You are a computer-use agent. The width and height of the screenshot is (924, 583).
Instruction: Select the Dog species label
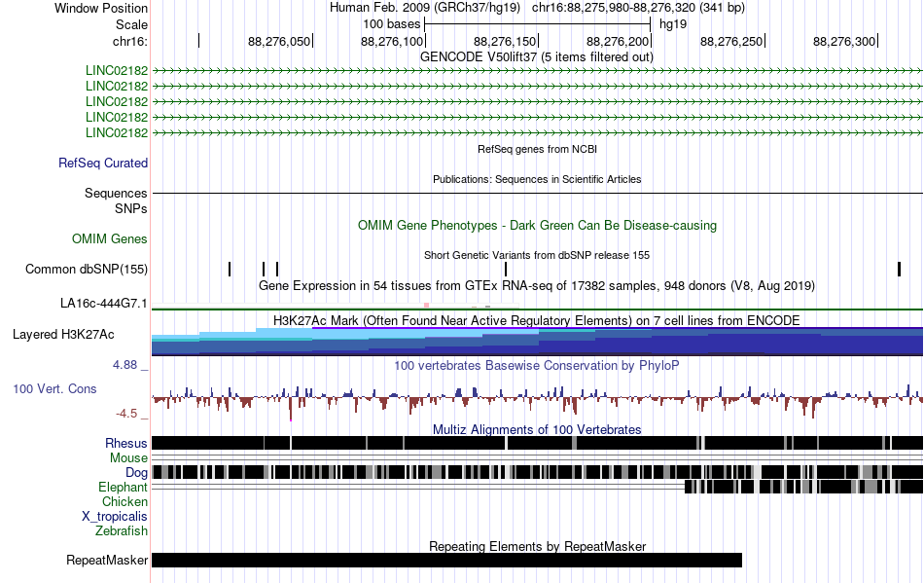coord(136,472)
